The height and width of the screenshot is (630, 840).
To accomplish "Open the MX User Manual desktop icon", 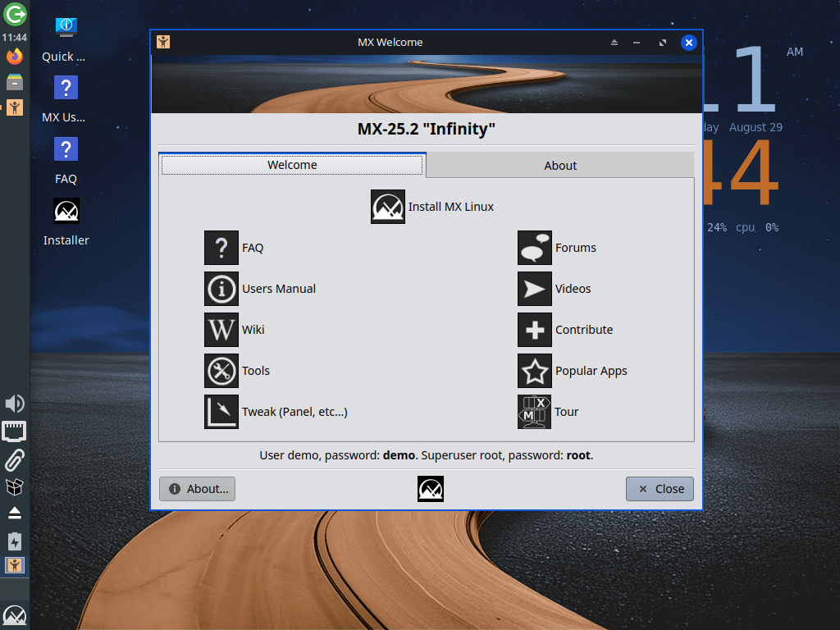I will tap(66, 87).
